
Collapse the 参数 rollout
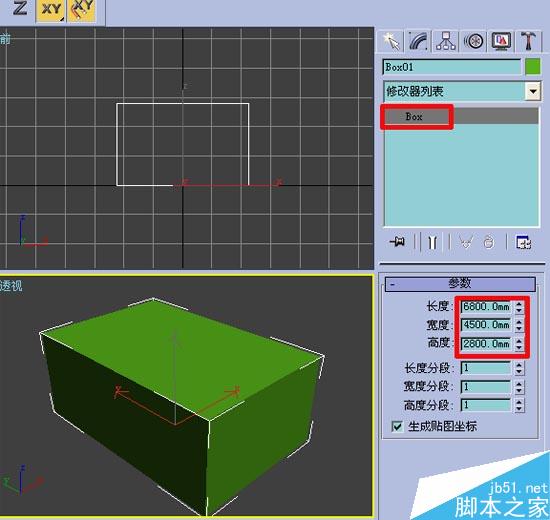click(460, 284)
